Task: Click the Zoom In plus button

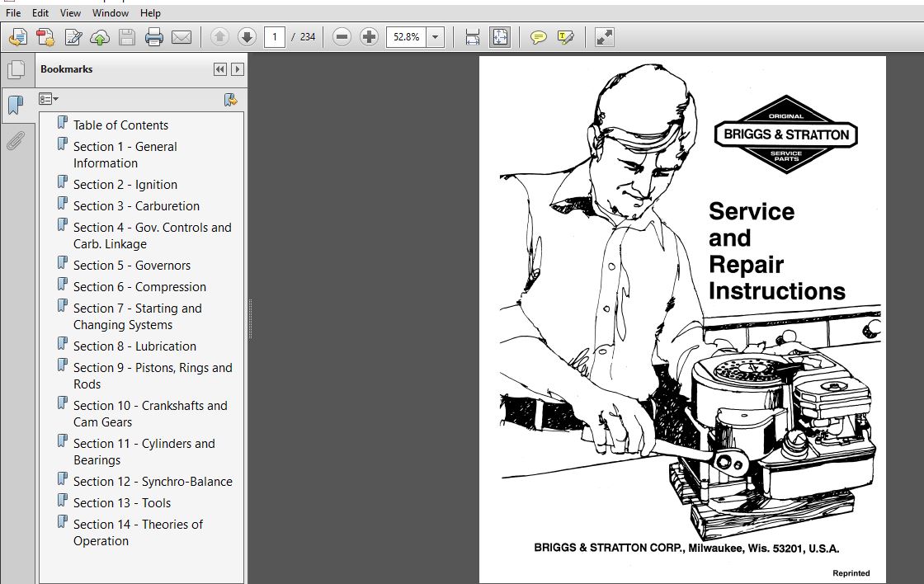Action: (x=369, y=36)
